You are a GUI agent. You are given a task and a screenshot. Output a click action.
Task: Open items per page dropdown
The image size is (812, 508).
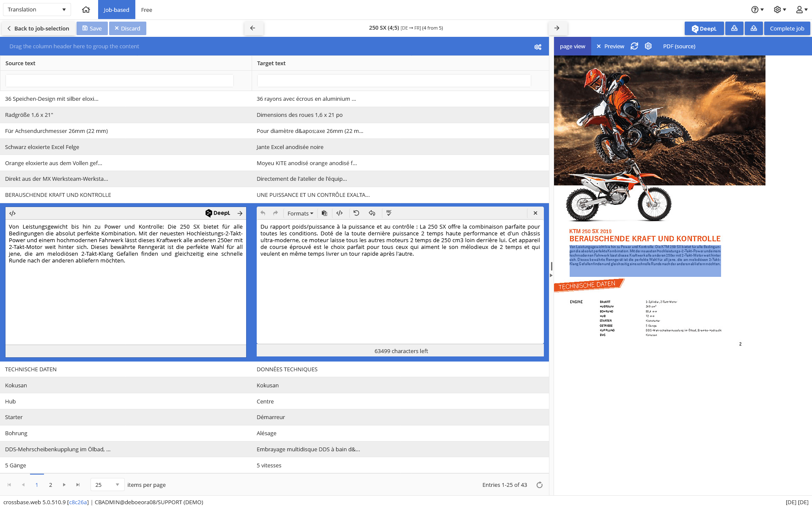click(107, 485)
